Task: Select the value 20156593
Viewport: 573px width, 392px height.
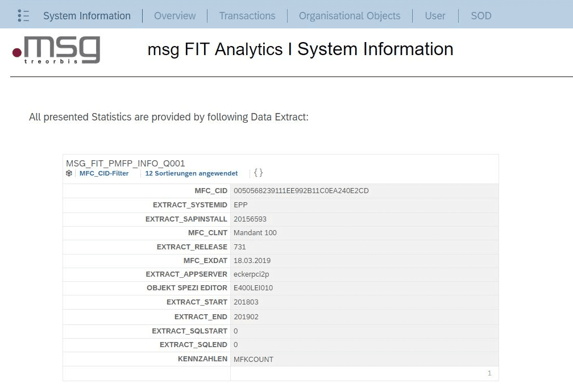Action: [x=250, y=219]
